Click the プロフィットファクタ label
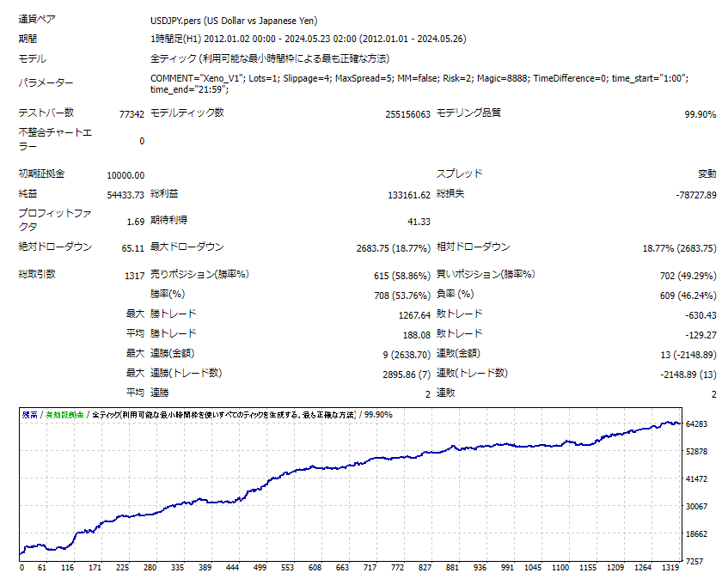The image size is (728, 585). coord(55,220)
